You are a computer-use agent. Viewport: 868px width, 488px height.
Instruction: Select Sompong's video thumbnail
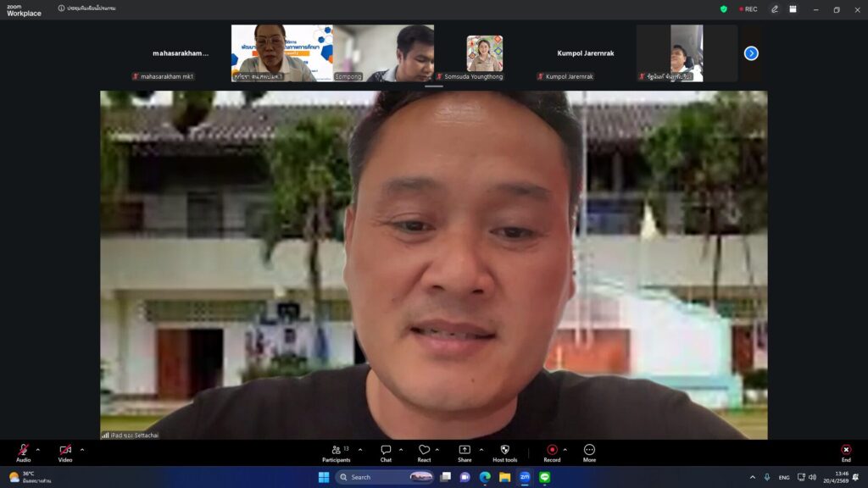[383, 53]
